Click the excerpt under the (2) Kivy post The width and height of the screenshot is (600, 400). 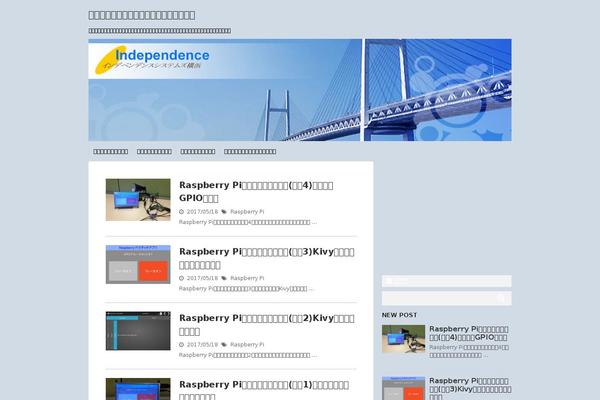click(x=248, y=355)
